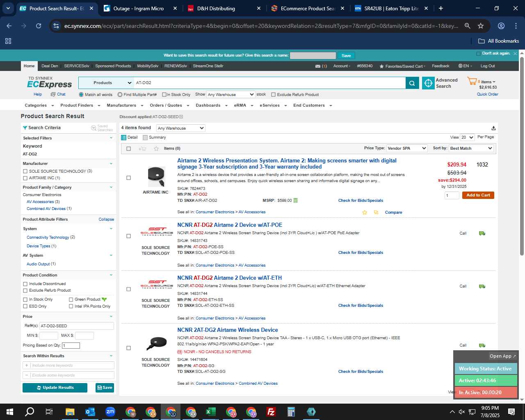The height and width of the screenshot is (420, 525).
Task: Open the Products search type dropdown
Action: [106, 83]
